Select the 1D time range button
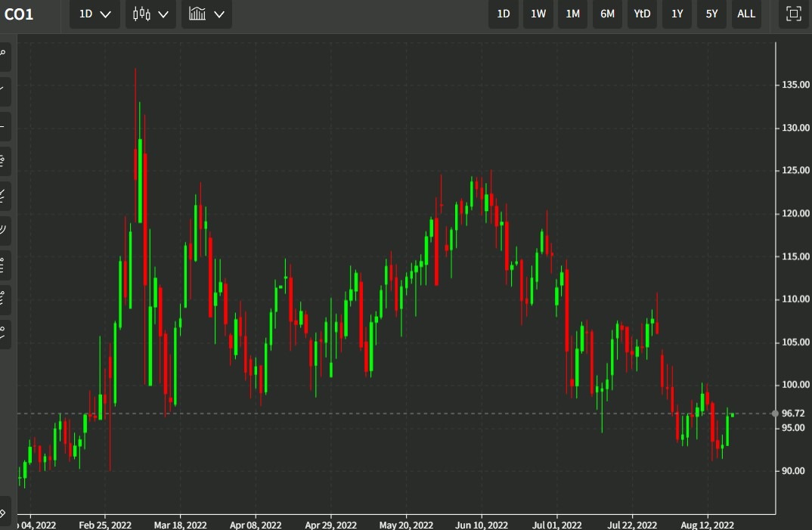This screenshot has height=530, width=812. (x=504, y=14)
